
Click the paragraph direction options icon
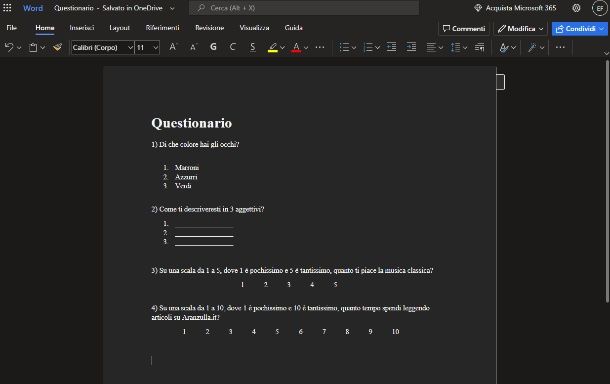480,47
